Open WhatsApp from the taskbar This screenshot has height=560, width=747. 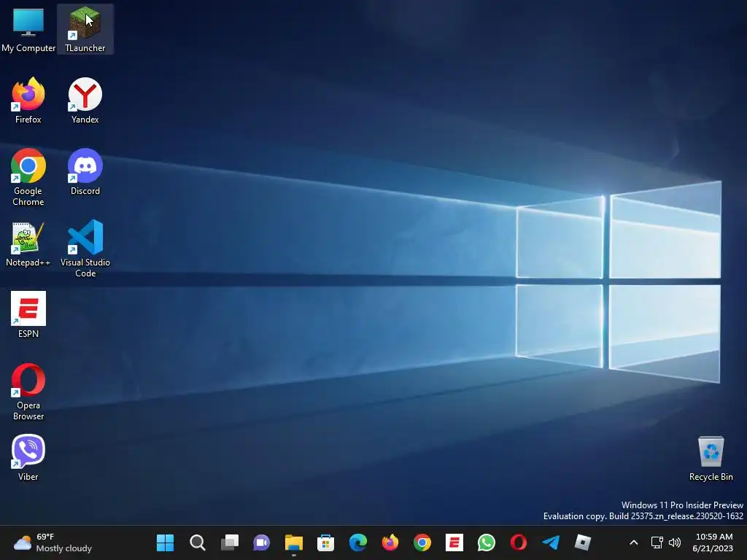click(x=487, y=542)
